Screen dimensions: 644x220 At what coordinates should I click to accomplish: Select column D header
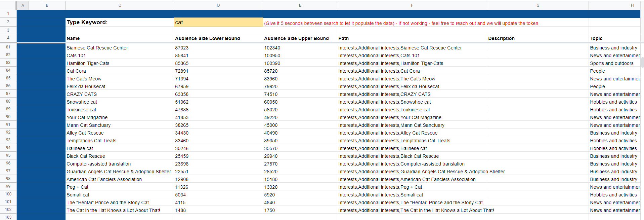(x=218, y=5)
